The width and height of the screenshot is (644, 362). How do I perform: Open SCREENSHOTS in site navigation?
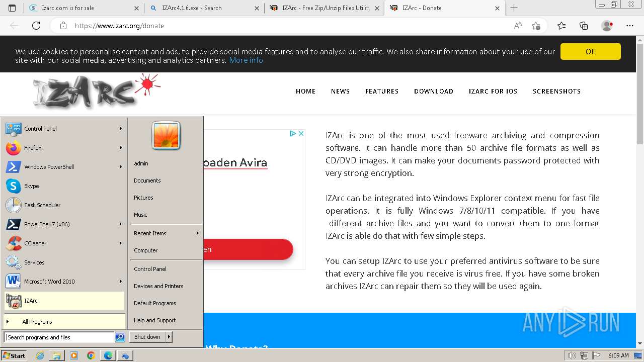(556, 91)
